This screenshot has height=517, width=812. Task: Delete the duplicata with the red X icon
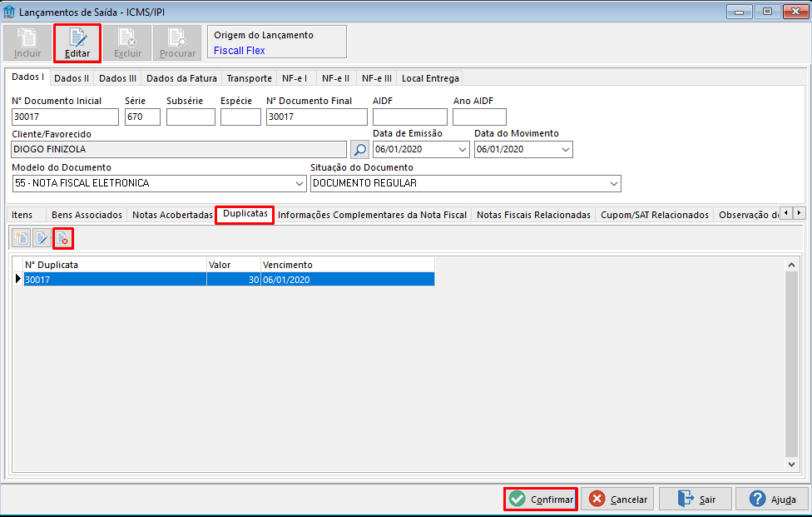62,238
